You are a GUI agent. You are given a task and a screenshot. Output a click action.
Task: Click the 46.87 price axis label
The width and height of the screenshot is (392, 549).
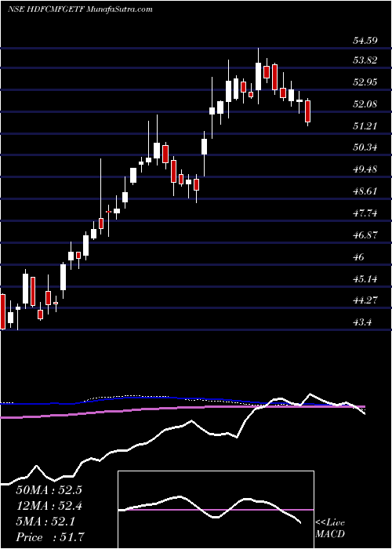[x=365, y=235]
